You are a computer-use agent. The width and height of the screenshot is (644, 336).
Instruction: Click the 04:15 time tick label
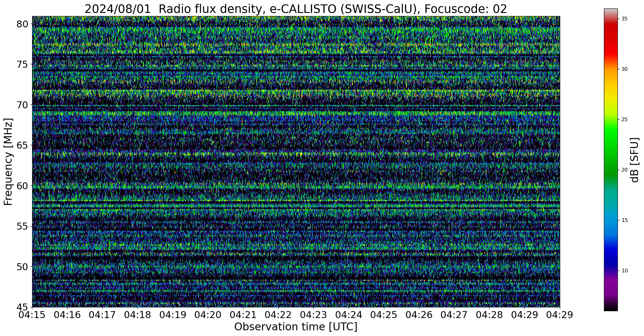(32, 315)
